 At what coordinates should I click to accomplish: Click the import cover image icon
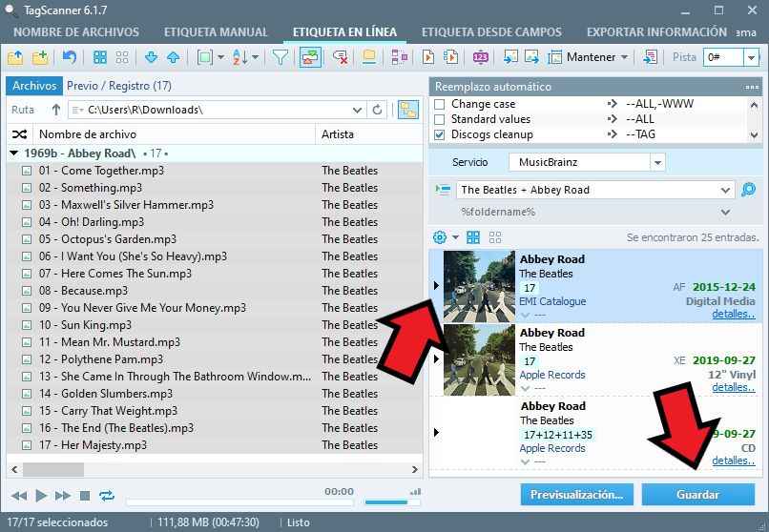[x=510, y=57]
